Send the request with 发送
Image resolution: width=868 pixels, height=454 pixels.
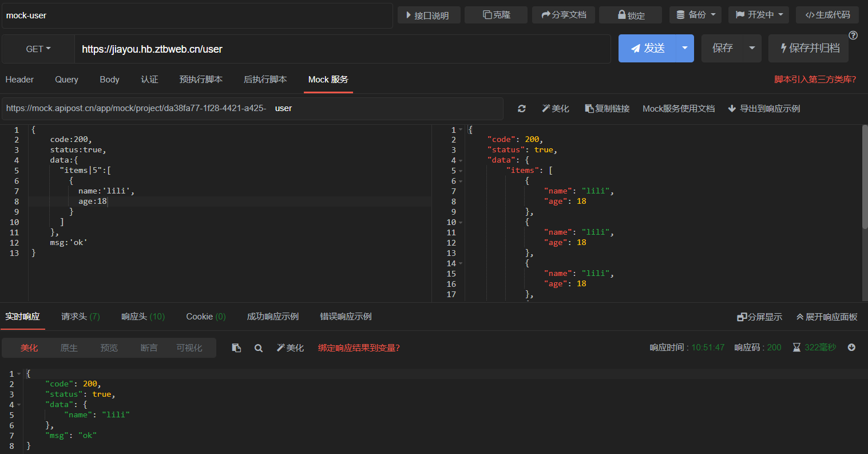point(648,49)
